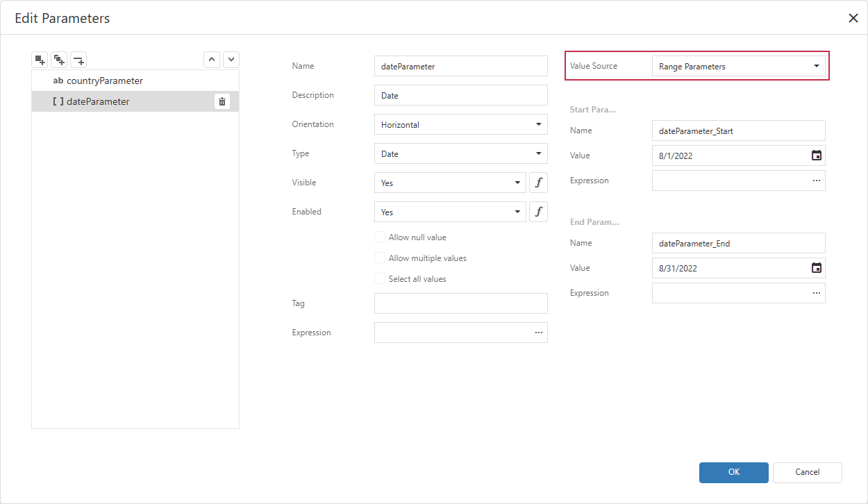Close the Edit Parameters dialog

click(x=853, y=18)
